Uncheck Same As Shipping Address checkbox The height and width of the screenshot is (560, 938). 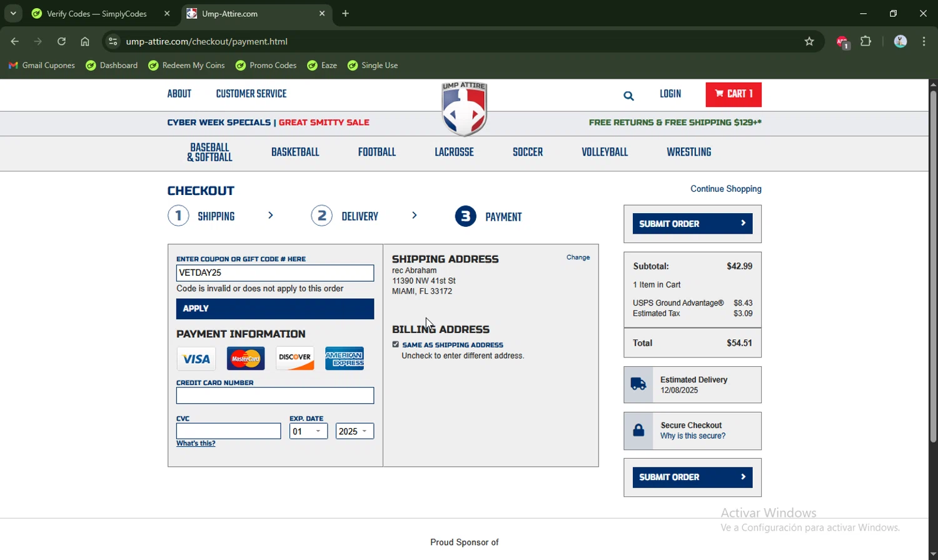[395, 344]
